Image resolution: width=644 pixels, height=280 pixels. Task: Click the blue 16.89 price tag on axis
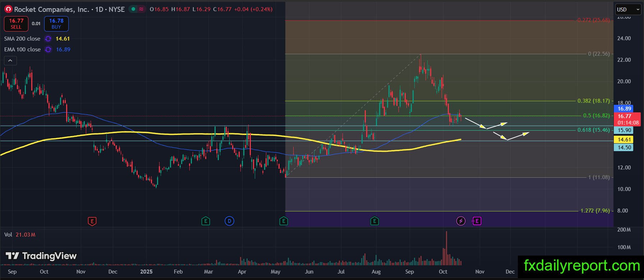click(624, 109)
